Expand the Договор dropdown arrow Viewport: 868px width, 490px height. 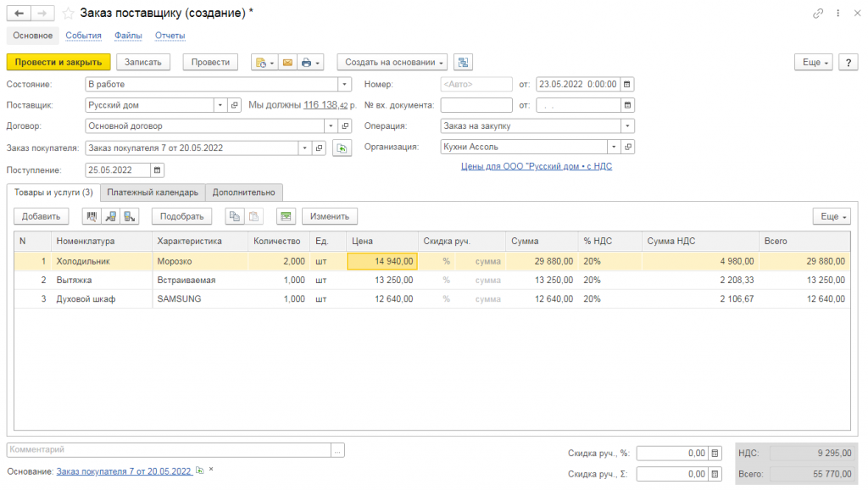coord(331,125)
